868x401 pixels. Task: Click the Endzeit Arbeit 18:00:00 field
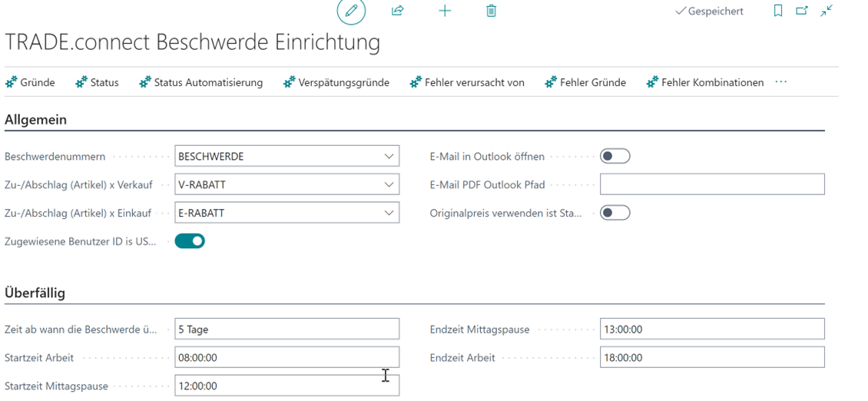click(712, 357)
